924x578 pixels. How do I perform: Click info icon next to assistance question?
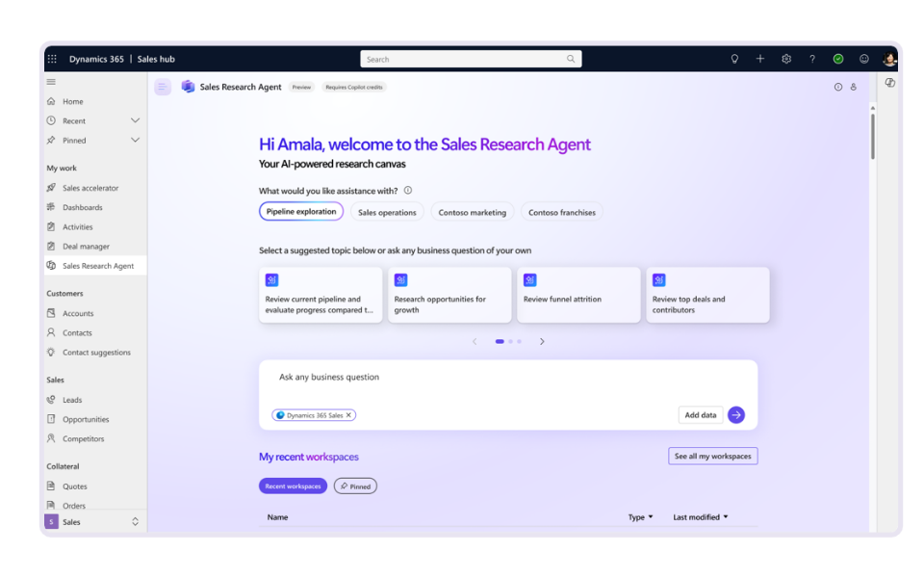pos(408,191)
